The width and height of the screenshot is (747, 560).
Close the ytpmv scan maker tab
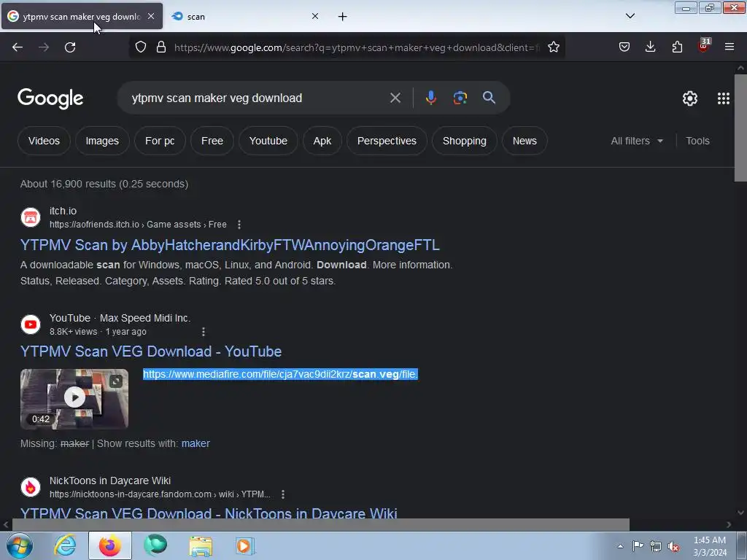click(151, 16)
